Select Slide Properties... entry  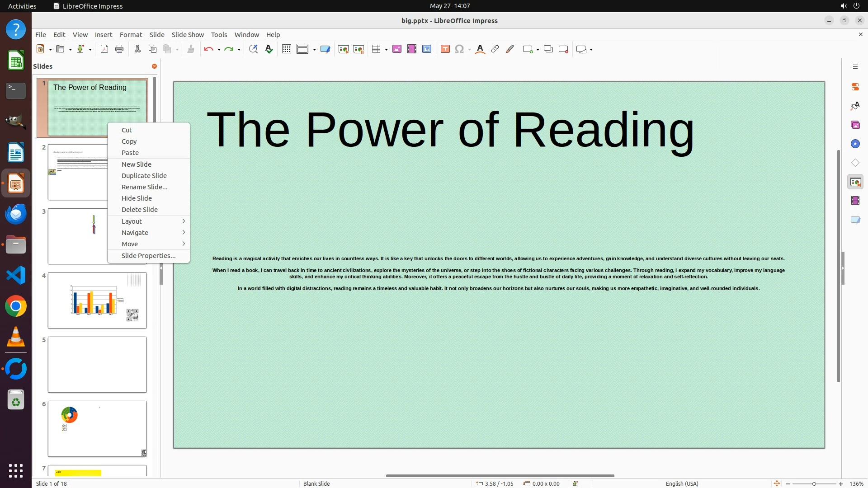point(148,256)
